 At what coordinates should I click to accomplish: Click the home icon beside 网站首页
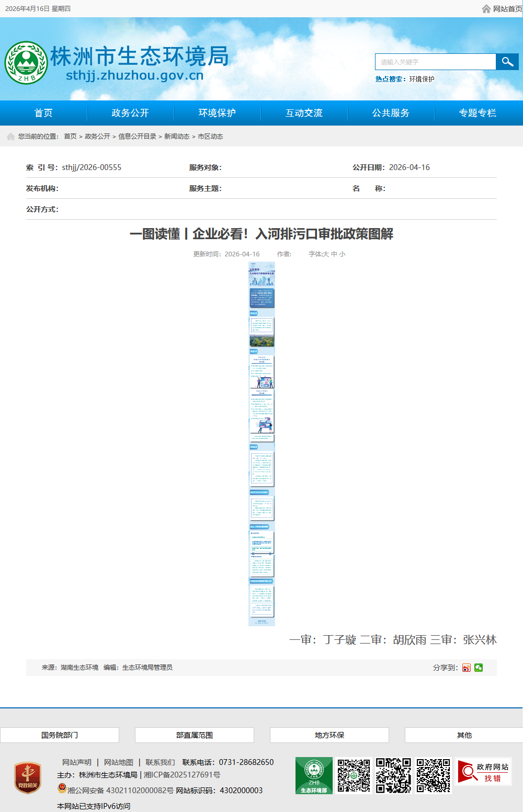click(x=486, y=9)
